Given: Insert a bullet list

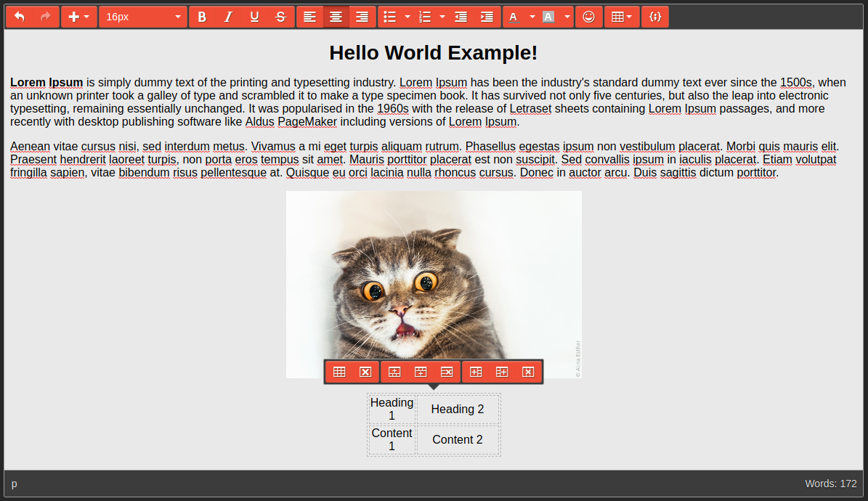Looking at the screenshot, I should coord(390,17).
